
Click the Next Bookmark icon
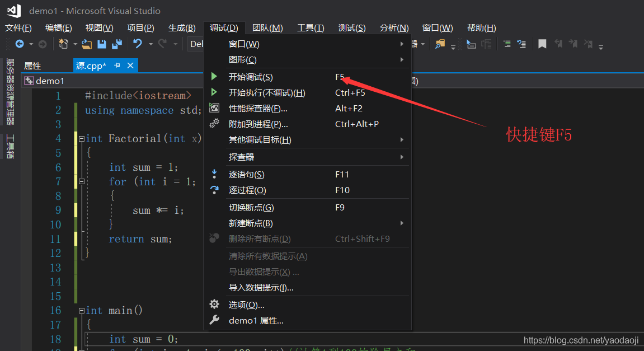pos(573,44)
